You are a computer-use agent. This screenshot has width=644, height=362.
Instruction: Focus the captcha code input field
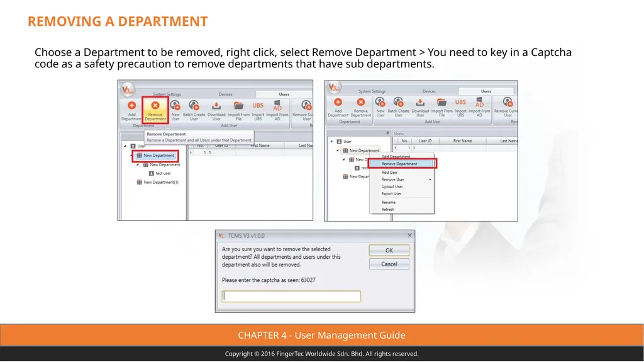click(291, 296)
